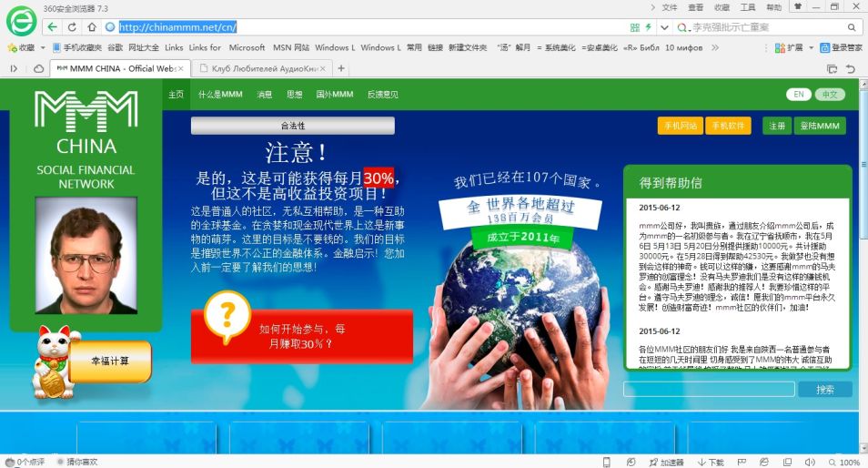Click the cloud sync icon near tabs
This screenshot has width=868, height=468.
point(39,68)
